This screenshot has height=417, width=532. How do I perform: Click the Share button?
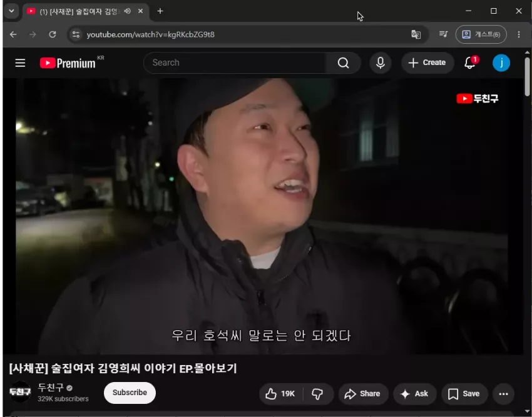tap(362, 394)
